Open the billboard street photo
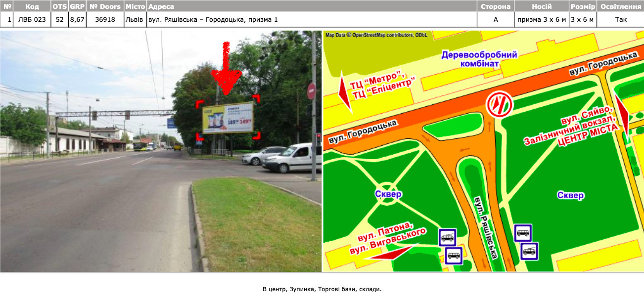 pos(161,151)
